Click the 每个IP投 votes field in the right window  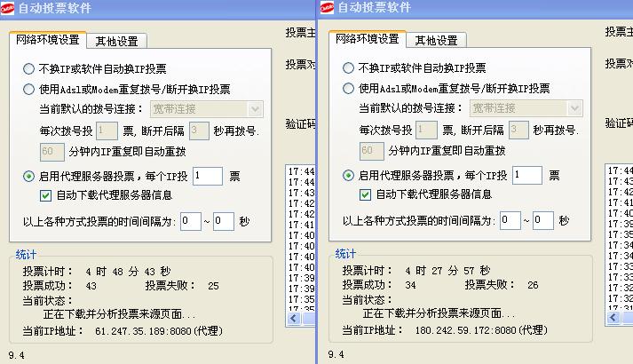526,176
